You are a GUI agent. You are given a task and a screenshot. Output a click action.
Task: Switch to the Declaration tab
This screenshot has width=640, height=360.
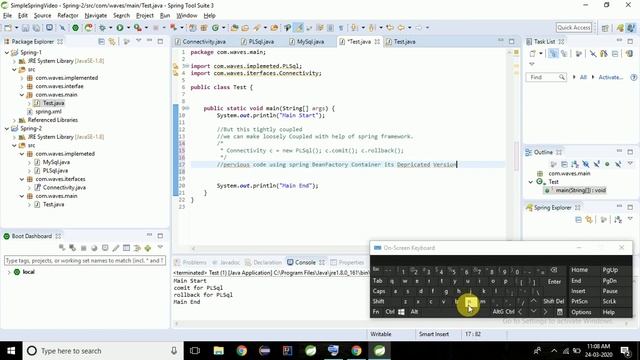coord(264,262)
